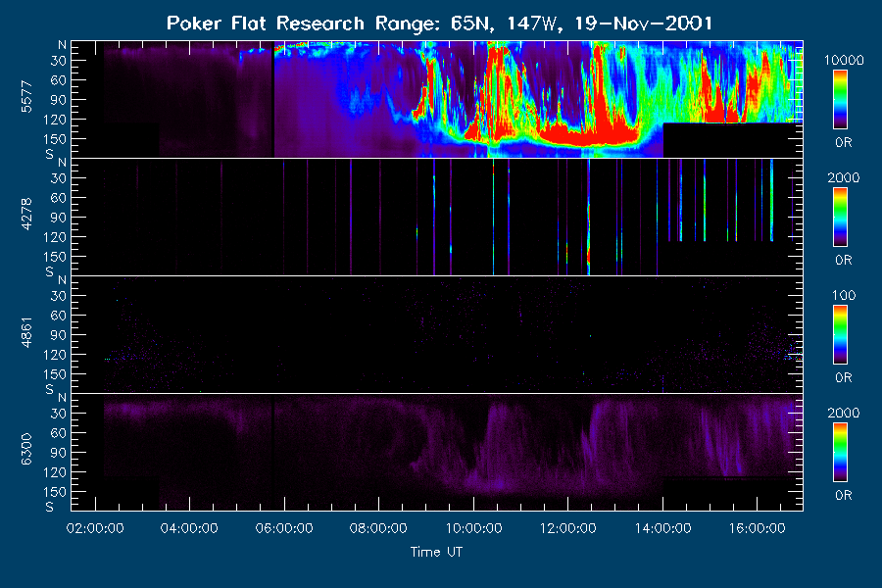Click the S label of the 4861 panel
This screenshot has width=882, height=588.
point(50,389)
